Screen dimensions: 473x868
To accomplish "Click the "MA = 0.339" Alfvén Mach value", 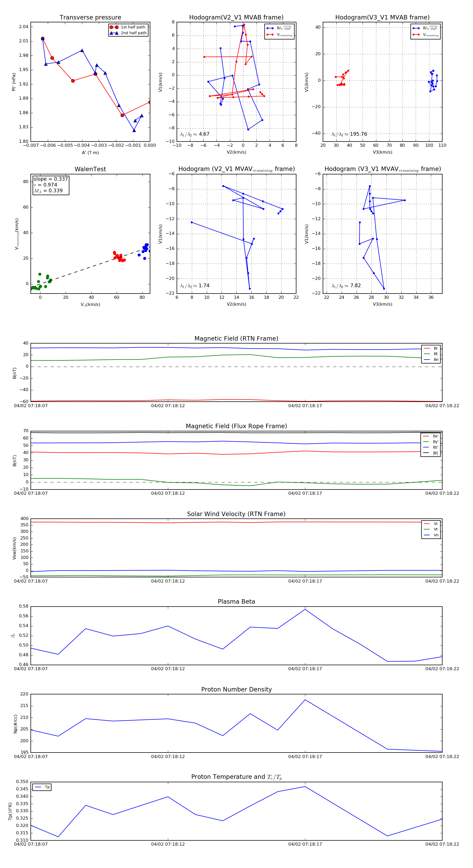I will [x=48, y=191].
